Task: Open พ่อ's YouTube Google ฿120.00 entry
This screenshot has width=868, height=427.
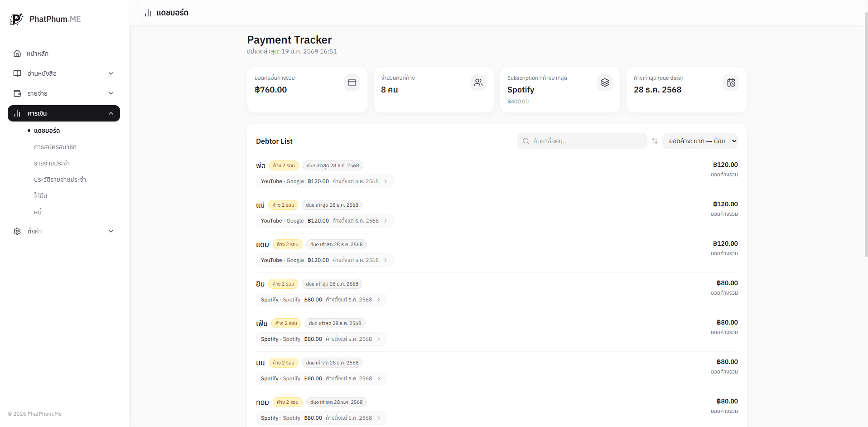Action: point(324,181)
